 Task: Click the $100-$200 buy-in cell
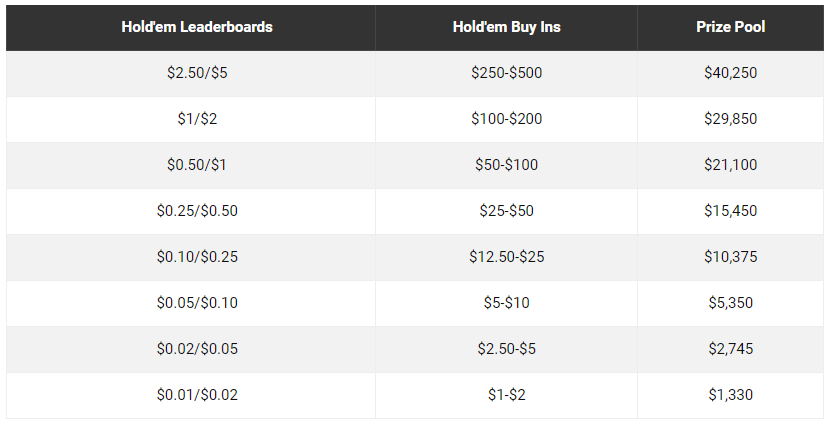[507, 119]
